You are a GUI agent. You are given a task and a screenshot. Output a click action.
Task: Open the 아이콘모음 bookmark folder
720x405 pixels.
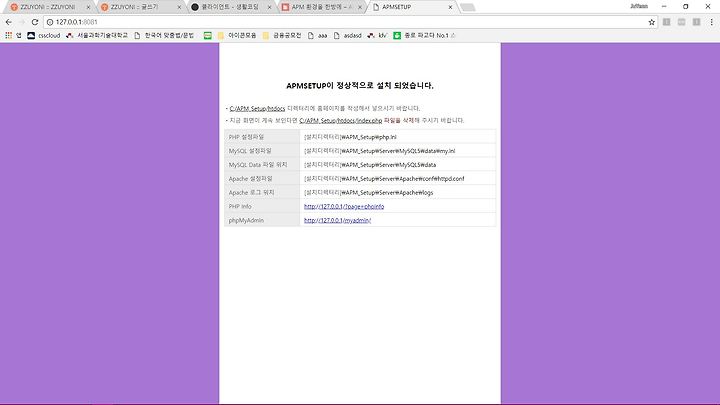point(237,35)
